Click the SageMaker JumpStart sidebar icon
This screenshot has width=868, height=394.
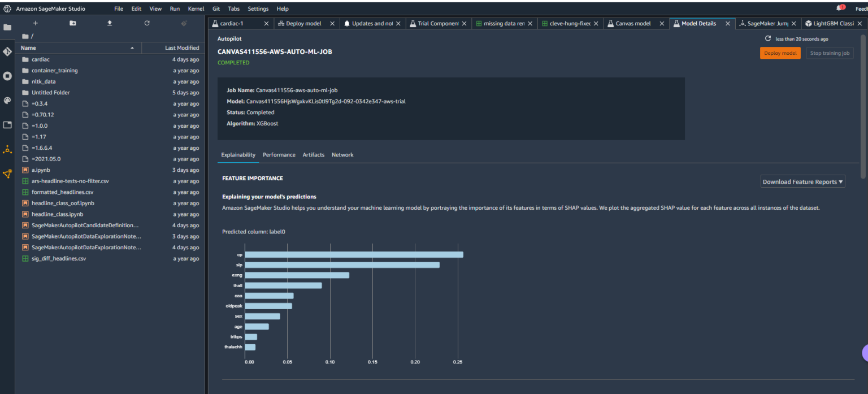(x=7, y=149)
